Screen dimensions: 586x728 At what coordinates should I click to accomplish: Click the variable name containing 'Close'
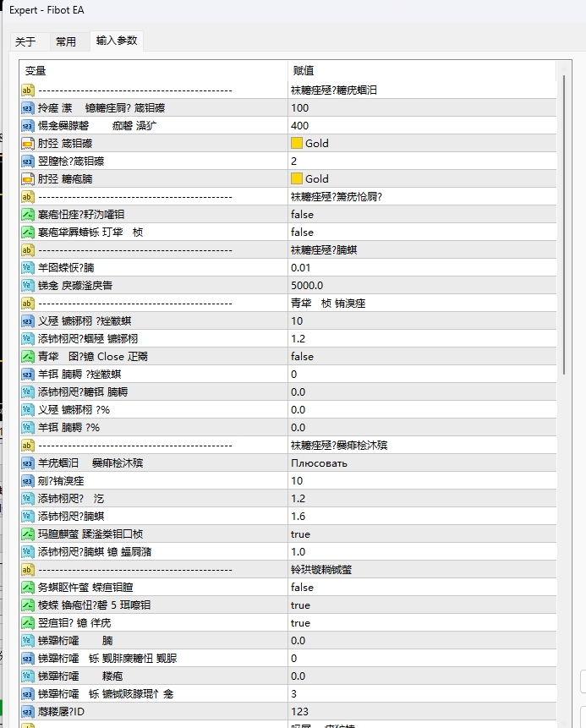pos(93,357)
